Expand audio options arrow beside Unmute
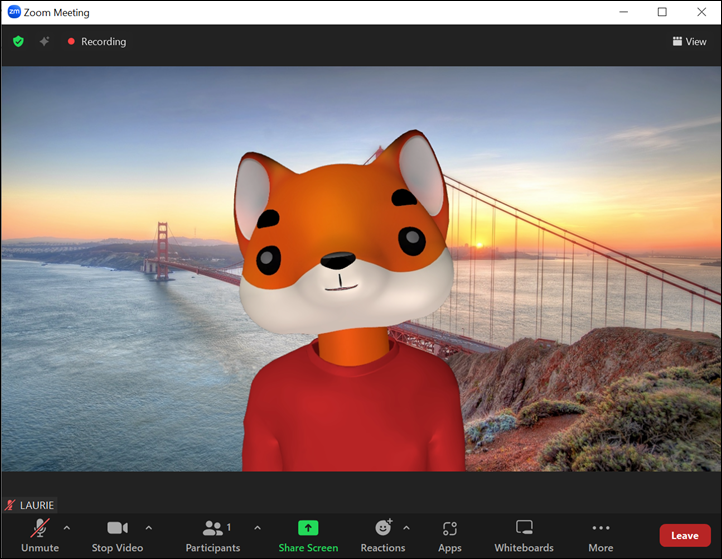Image resolution: width=722 pixels, height=559 pixels. (x=67, y=527)
